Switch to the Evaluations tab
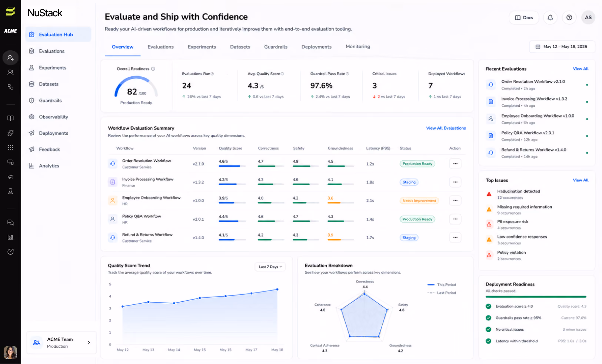This screenshot has width=602, height=364. (160, 47)
